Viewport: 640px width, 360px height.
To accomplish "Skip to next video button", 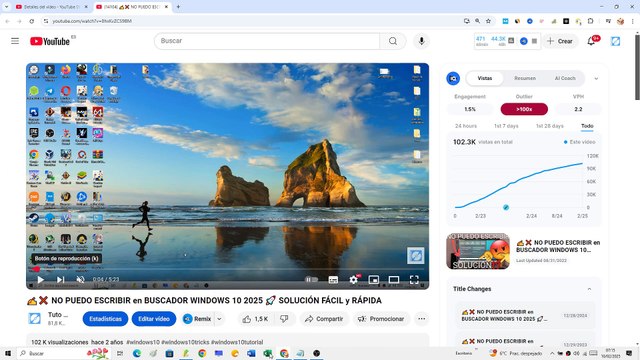I will pos(60,280).
